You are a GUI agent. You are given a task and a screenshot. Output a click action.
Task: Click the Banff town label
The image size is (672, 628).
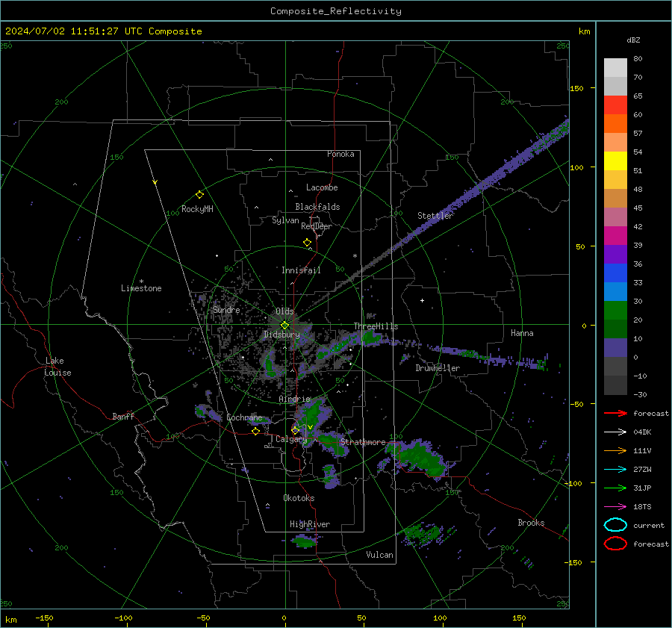point(123,416)
